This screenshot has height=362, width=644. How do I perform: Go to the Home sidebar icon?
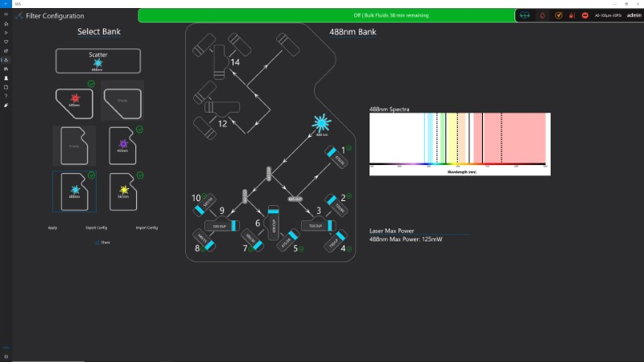6,24
